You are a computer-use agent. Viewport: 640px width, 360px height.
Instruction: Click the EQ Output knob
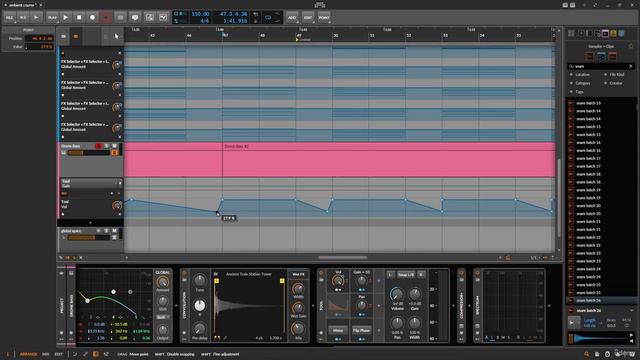tap(162, 330)
